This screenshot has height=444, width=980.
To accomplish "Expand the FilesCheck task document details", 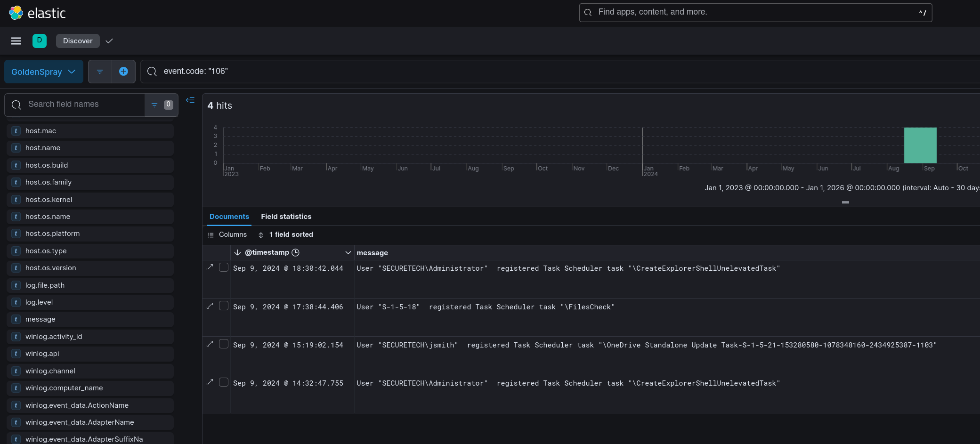I will pyautogui.click(x=210, y=306).
